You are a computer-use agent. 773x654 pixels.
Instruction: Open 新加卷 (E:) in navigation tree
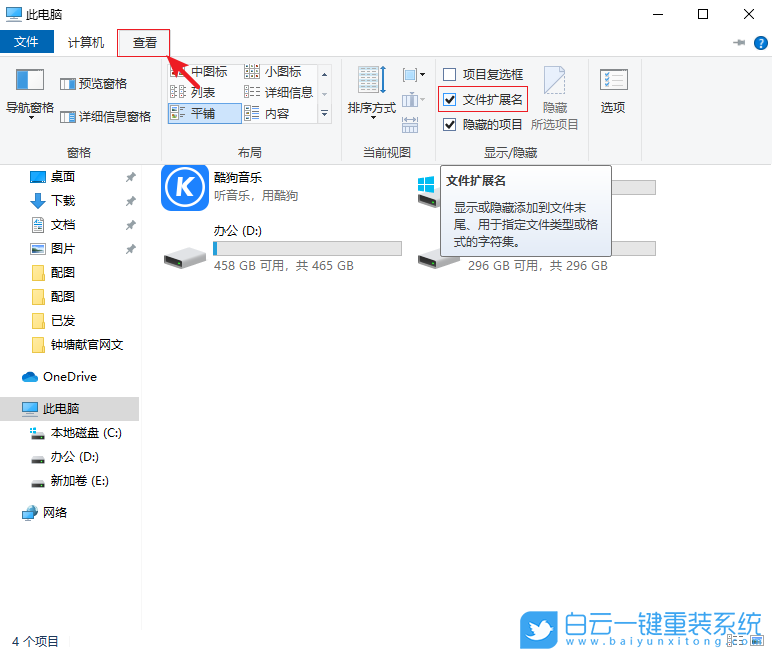[79, 481]
